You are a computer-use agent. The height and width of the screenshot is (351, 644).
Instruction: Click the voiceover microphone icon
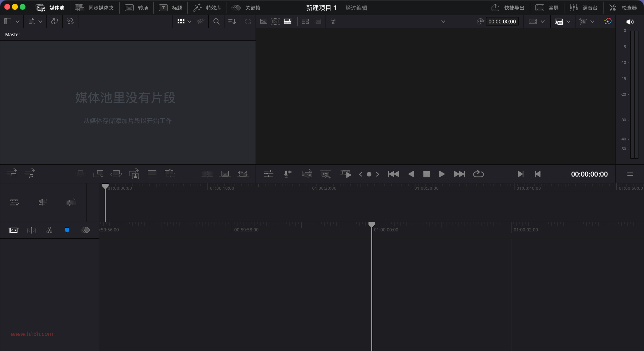pos(287,174)
